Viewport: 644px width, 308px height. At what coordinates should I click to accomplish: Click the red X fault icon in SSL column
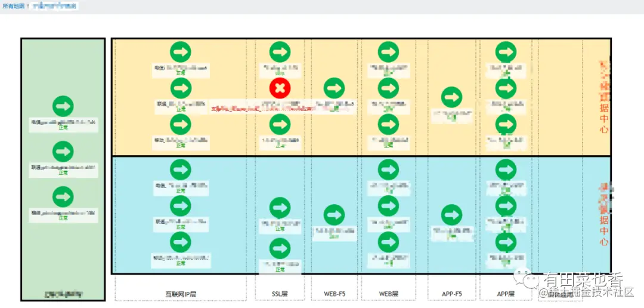tap(280, 88)
